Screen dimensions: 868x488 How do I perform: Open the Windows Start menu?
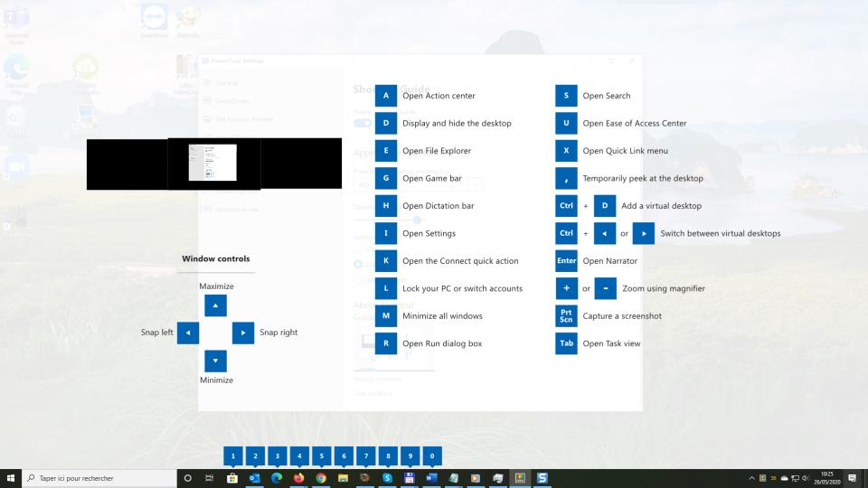pyautogui.click(x=11, y=478)
